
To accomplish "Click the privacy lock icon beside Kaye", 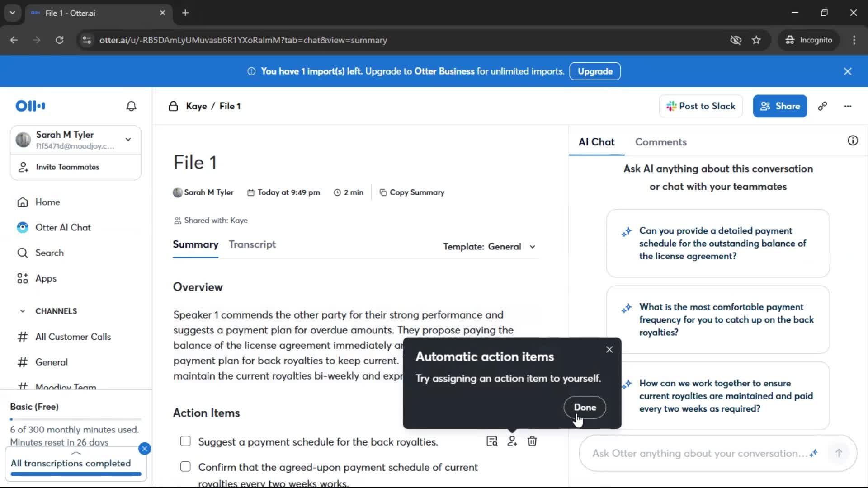I will 173,106.
